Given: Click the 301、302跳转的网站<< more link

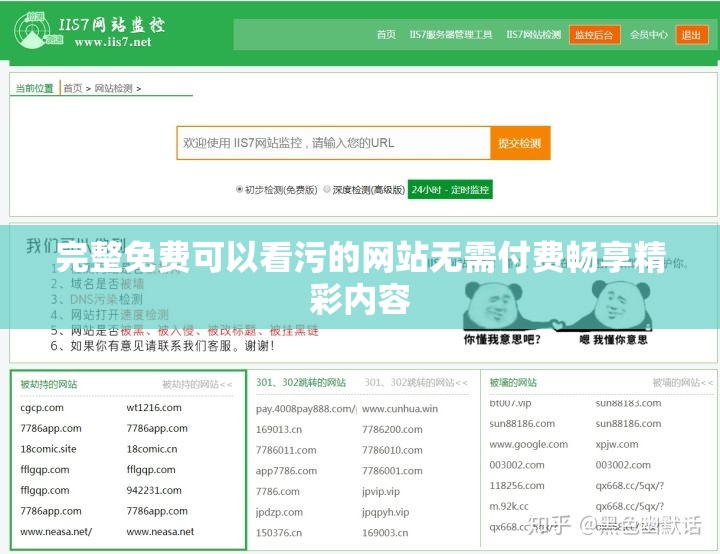Looking at the screenshot, I should point(416,383).
